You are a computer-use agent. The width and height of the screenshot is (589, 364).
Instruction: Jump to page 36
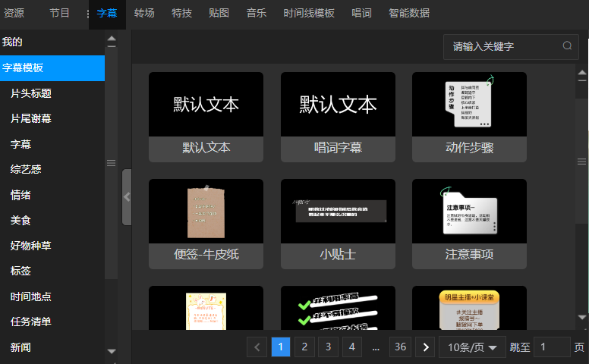[x=400, y=347]
